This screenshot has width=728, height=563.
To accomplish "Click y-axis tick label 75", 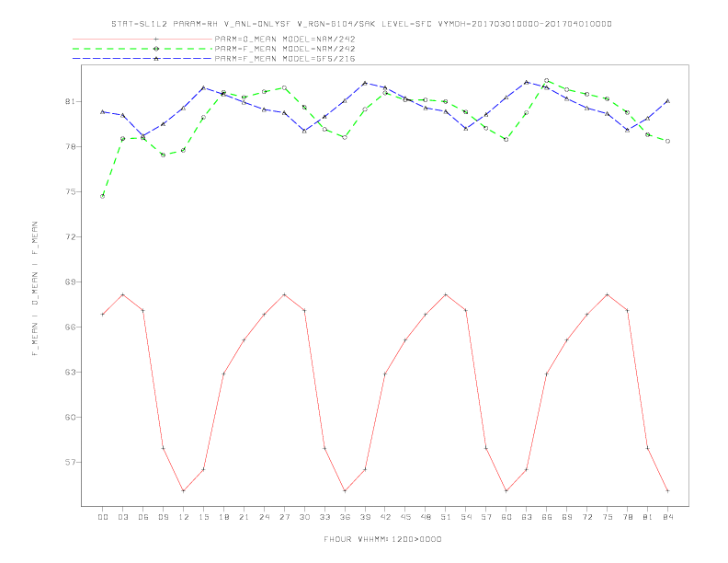I will (71, 191).
